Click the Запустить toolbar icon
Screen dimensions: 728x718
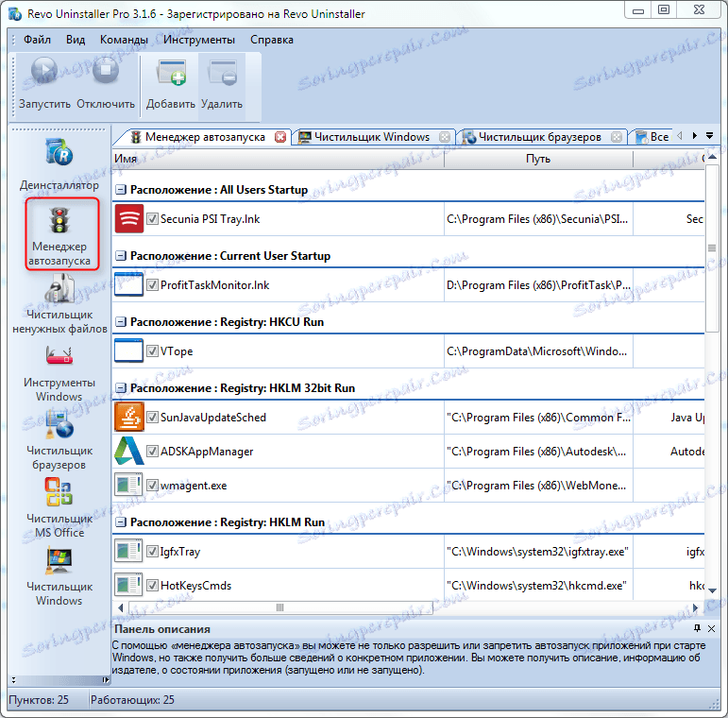[44, 71]
